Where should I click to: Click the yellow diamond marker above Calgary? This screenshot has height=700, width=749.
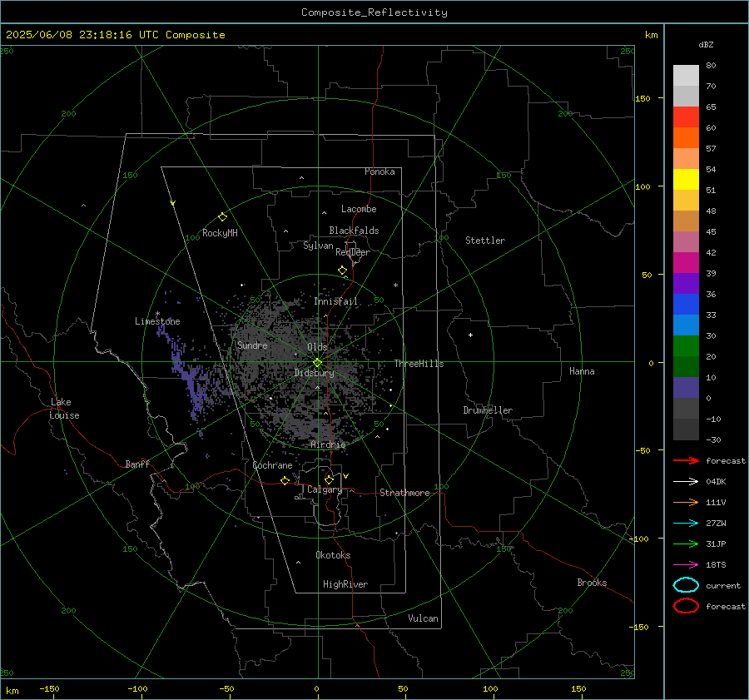329,479
